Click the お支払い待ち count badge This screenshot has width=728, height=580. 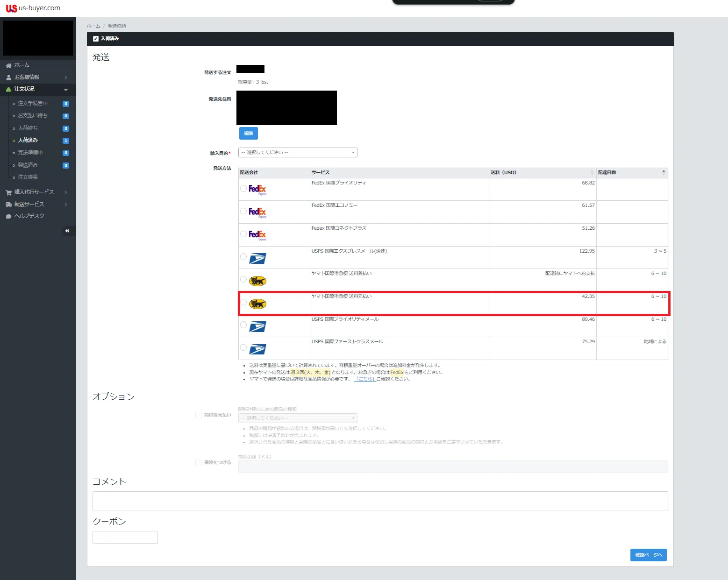pos(66,116)
